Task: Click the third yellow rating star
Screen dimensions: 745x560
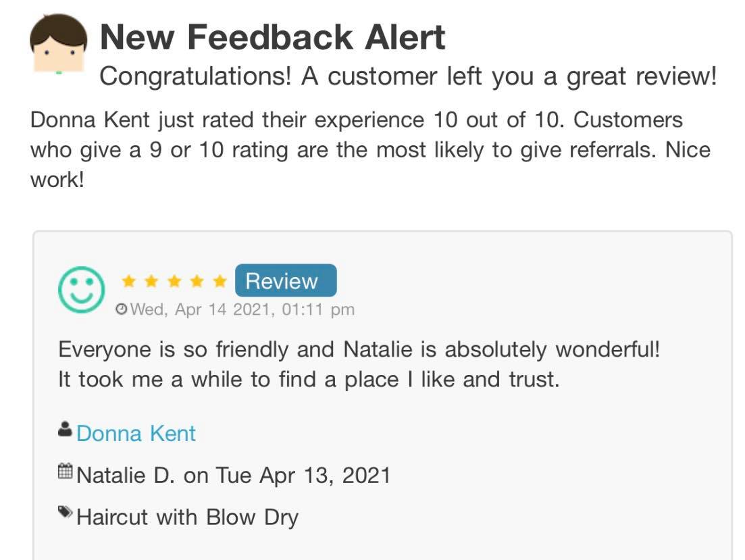Action: (x=174, y=281)
